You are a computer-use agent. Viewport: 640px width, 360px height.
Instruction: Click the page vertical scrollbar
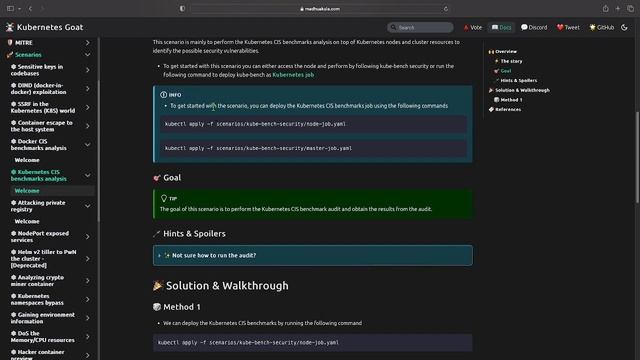click(x=637, y=157)
